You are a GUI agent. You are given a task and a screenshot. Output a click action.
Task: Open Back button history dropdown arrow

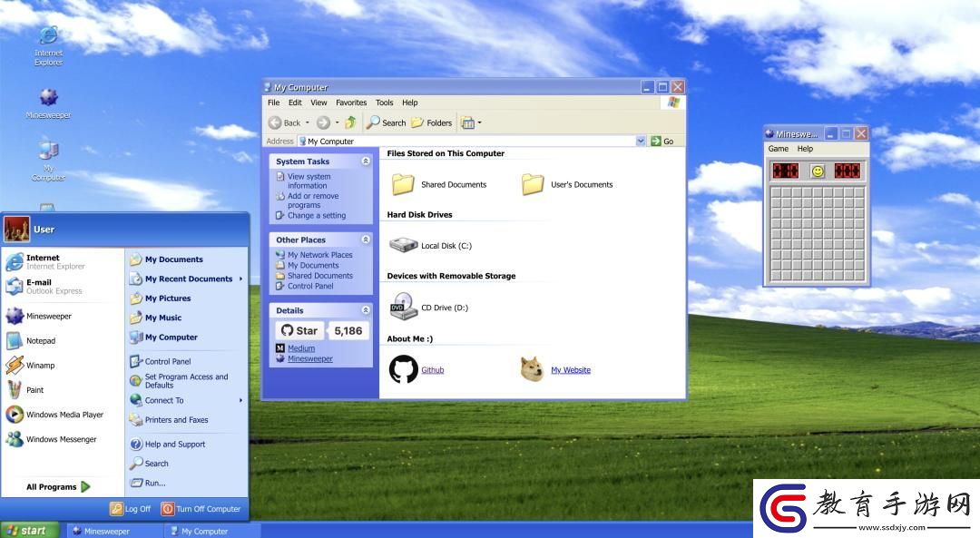(308, 122)
